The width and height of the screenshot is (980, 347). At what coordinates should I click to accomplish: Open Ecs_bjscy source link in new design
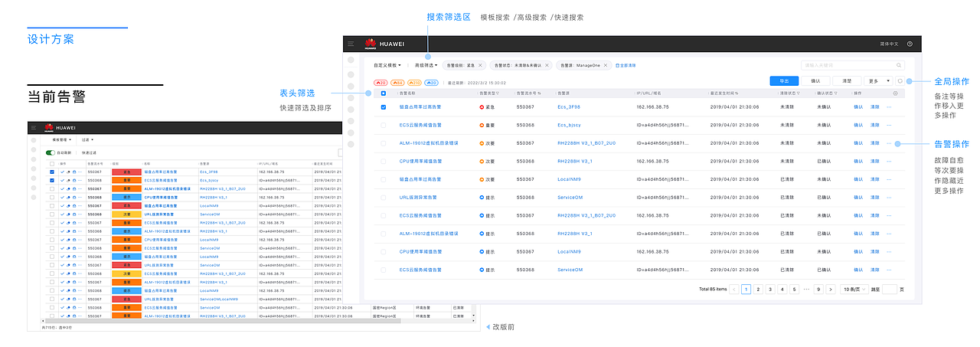coord(569,125)
